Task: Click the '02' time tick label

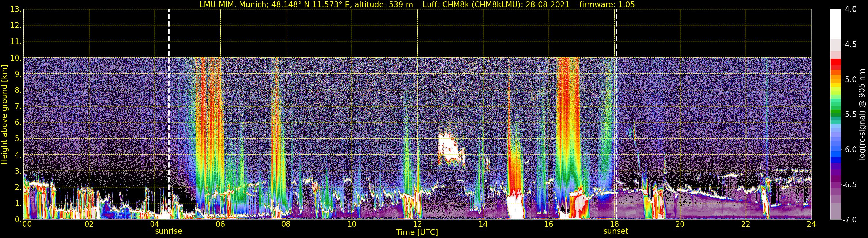Action: point(89,224)
